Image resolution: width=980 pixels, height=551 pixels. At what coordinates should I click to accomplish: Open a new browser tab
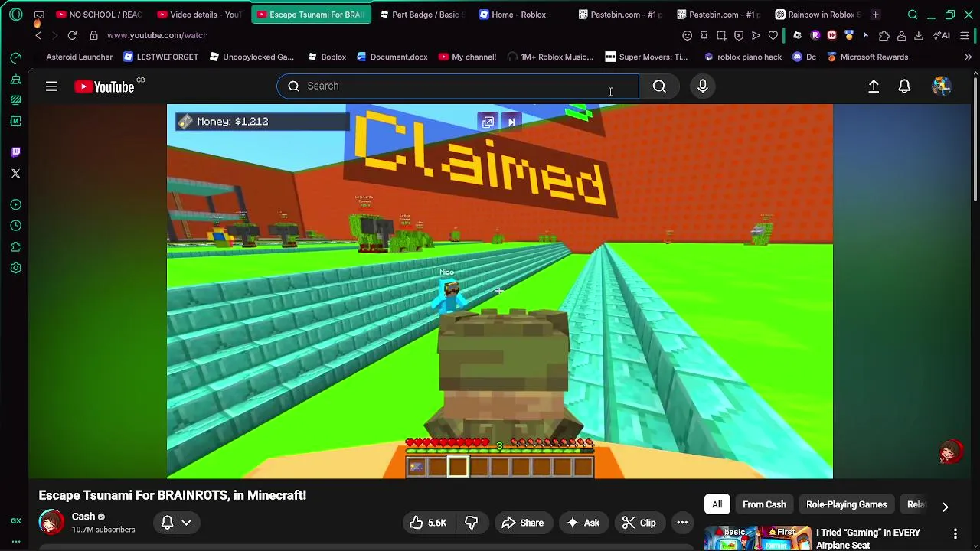(875, 15)
